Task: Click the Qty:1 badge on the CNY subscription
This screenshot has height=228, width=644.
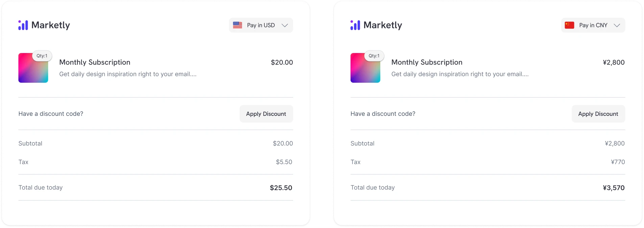Action: click(374, 56)
